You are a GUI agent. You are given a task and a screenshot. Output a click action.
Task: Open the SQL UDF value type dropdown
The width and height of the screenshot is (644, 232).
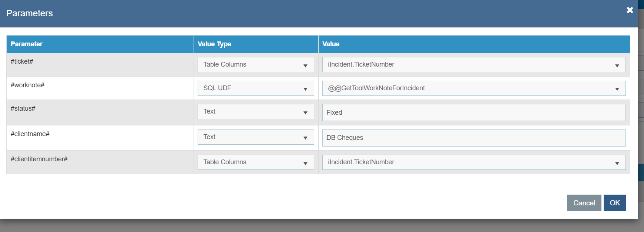(x=256, y=88)
